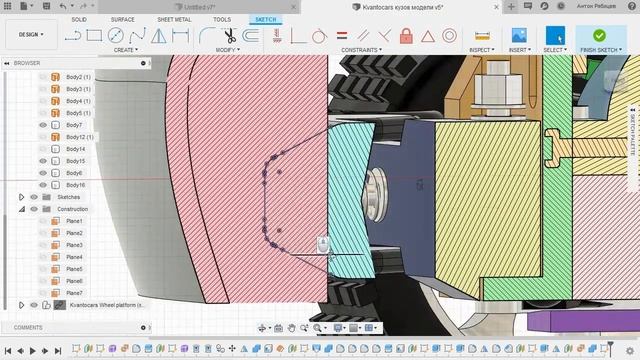Image resolution: width=640 pixels, height=360 pixels.
Task: Activate the Pan hand tool in navigation bar
Action: 291,328
